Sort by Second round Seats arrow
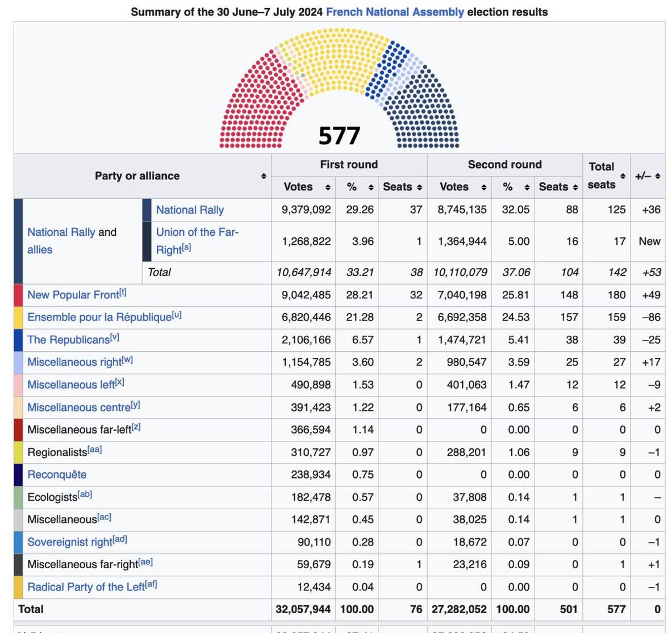This screenshot has height=633, width=672. coord(575,188)
